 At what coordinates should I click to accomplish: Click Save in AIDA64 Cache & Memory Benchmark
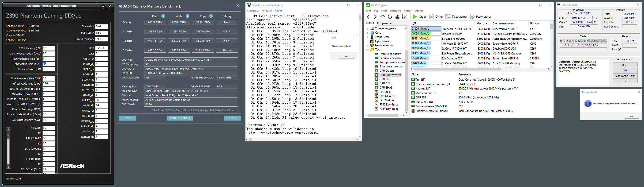click(x=127, y=118)
